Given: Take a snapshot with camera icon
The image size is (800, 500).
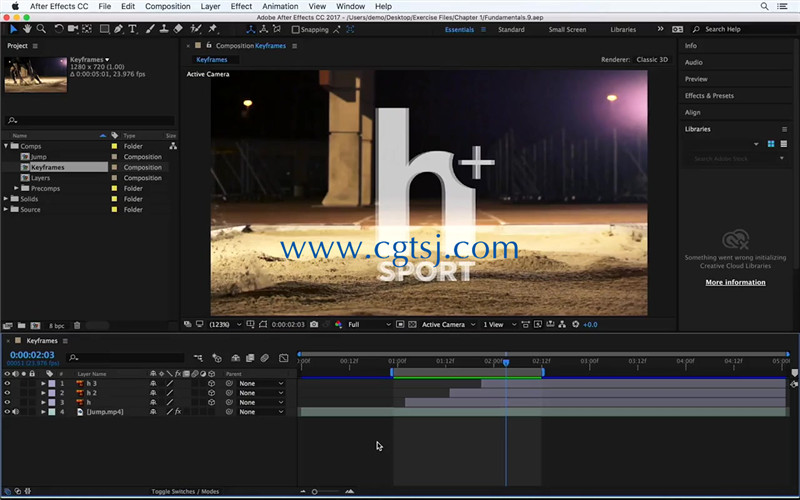Looking at the screenshot, I should (314, 324).
